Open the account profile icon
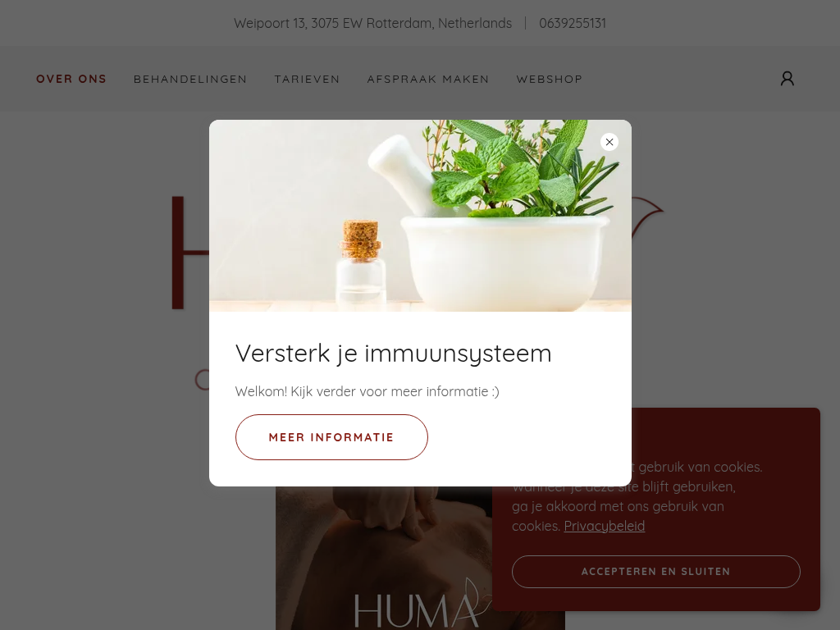Viewport: 840px width, 630px height. coord(787,79)
